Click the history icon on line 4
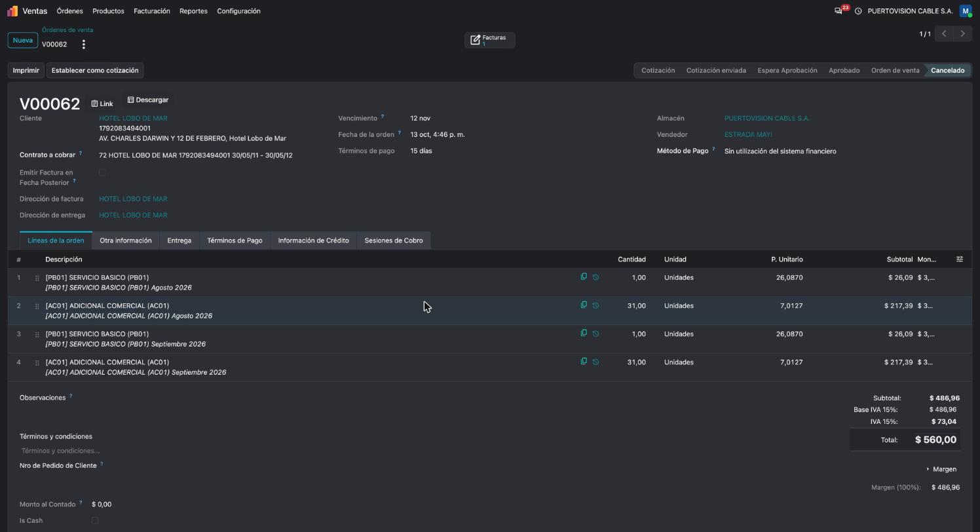The image size is (980, 532). click(595, 362)
